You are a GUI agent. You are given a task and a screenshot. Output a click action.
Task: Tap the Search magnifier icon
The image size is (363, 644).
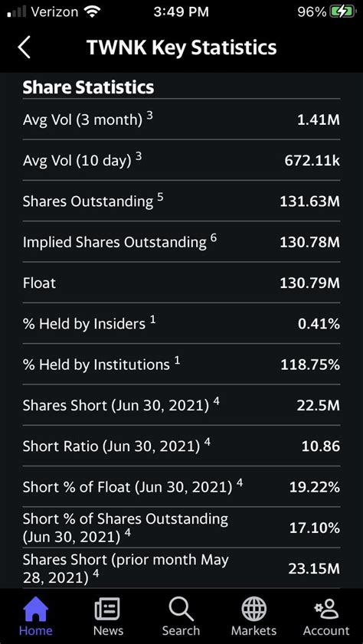tap(181, 609)
